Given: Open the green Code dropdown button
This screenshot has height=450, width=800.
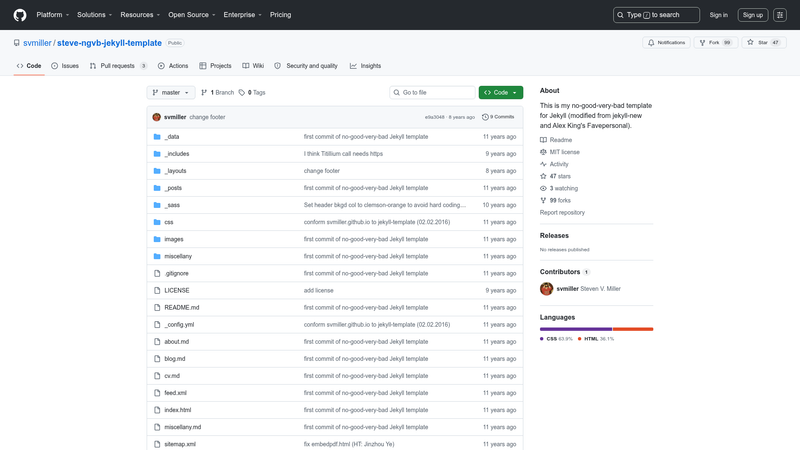Looking at the screenshot, I should 501,92.
